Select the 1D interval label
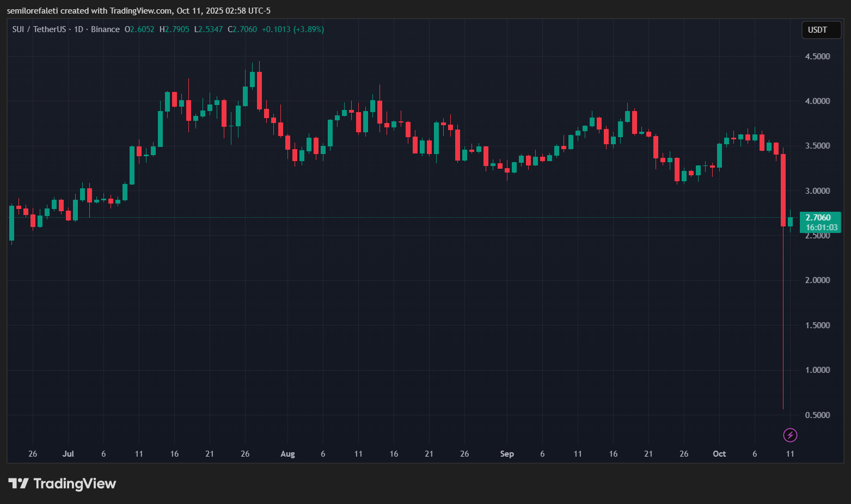The image size is (851, 504). pos(78,29)
